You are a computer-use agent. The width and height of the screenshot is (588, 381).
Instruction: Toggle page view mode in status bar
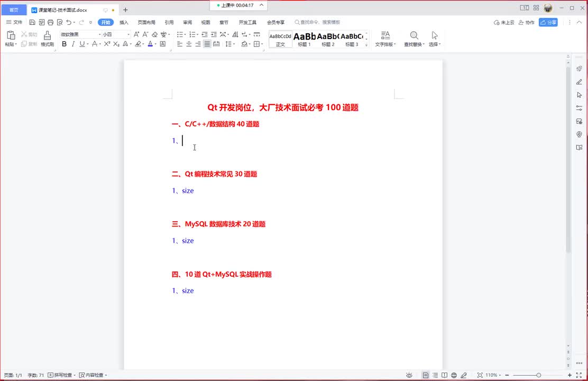[425, 375]
